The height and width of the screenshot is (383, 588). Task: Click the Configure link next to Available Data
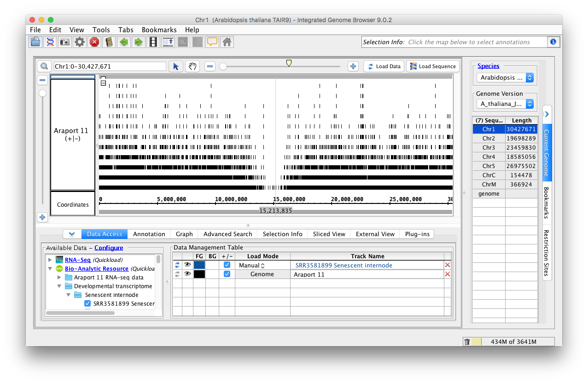coord(109,248)
